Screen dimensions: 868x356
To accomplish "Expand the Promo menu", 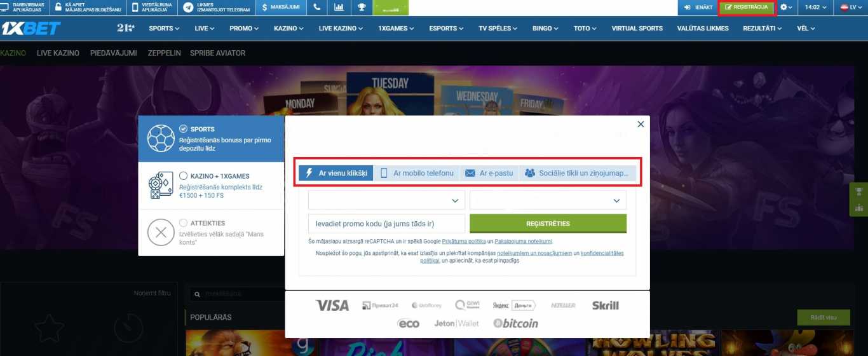I will click(x=245, y=28).
